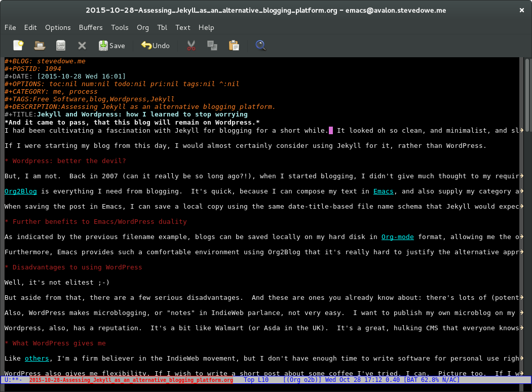Screen dimensions: 532x392
Task: Open a file using the toolbar folder icon
Action: (40, 46)
